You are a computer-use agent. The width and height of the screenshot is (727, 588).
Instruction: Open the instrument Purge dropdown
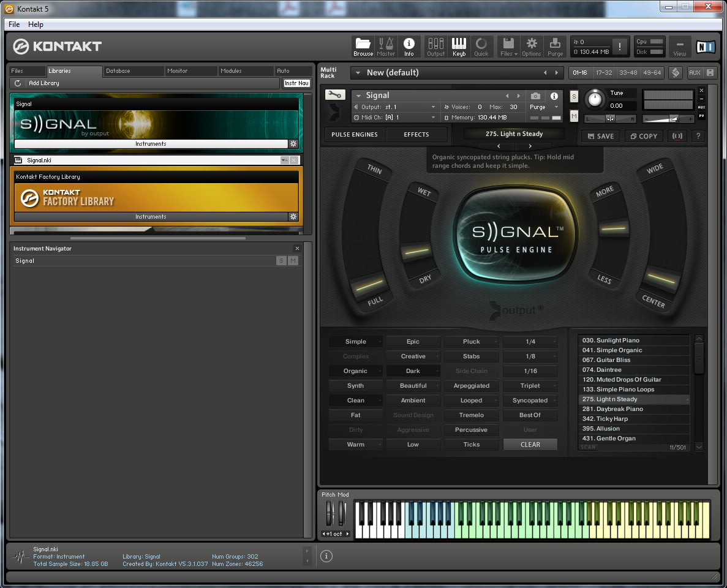tap(544, 107)
